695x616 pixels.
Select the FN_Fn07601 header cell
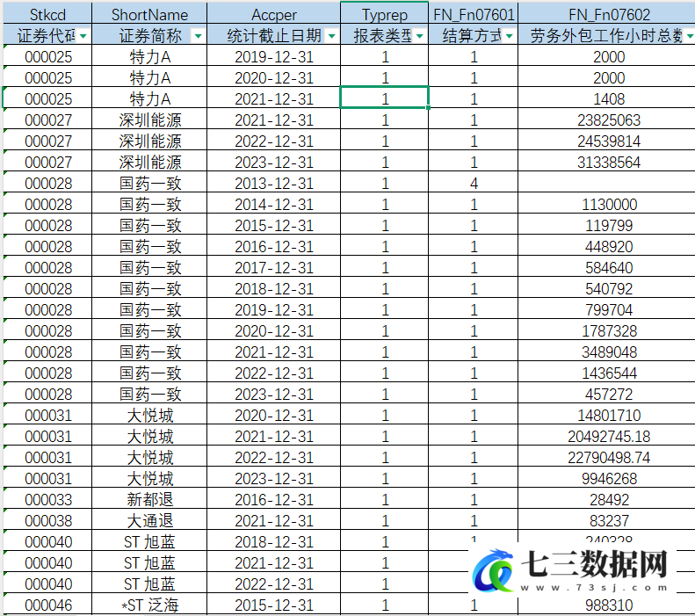473,15
